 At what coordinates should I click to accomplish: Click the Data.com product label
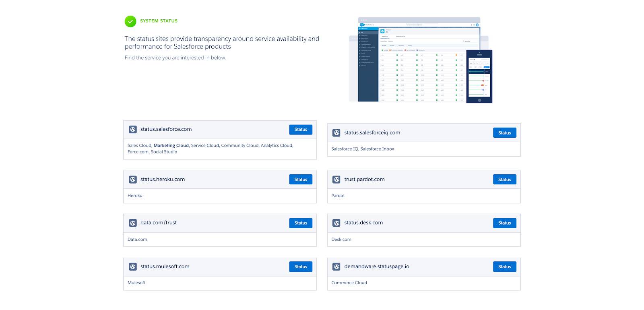[x=137, y=240]
